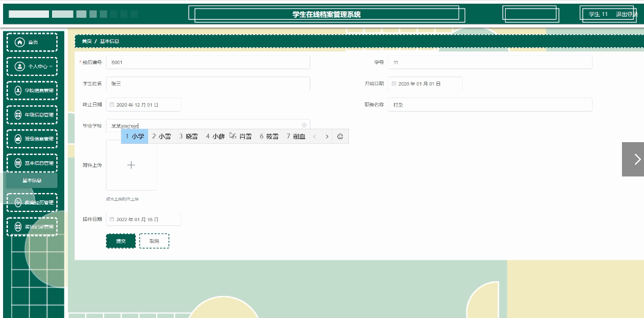Choose IME candidate 6 筱雪
This screenshot has width=644, height=318.
tap(269, 137)
